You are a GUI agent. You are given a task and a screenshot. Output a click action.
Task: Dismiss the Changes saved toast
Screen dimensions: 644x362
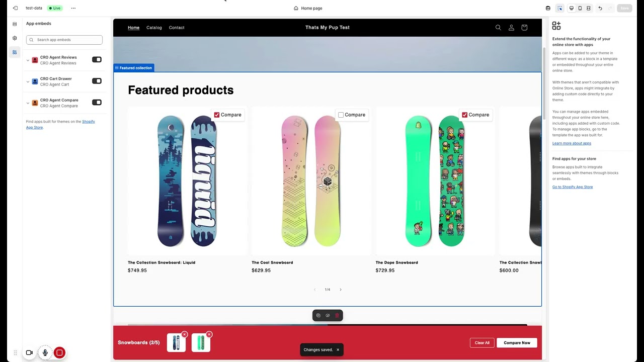338,349
